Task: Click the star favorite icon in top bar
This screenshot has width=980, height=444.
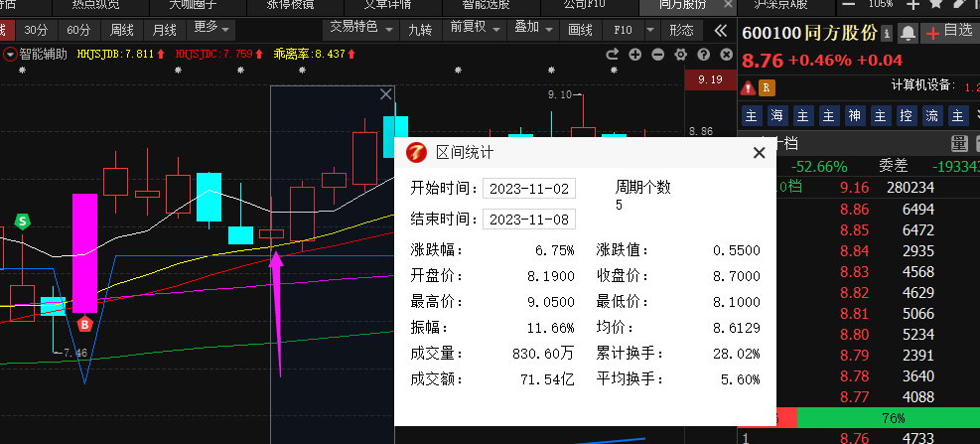Action: pos(935,4)
